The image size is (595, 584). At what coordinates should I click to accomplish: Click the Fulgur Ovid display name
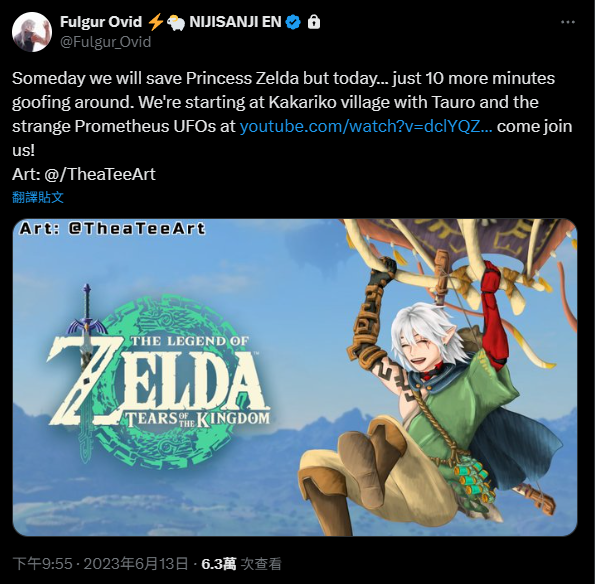click(x=101, y=22)
